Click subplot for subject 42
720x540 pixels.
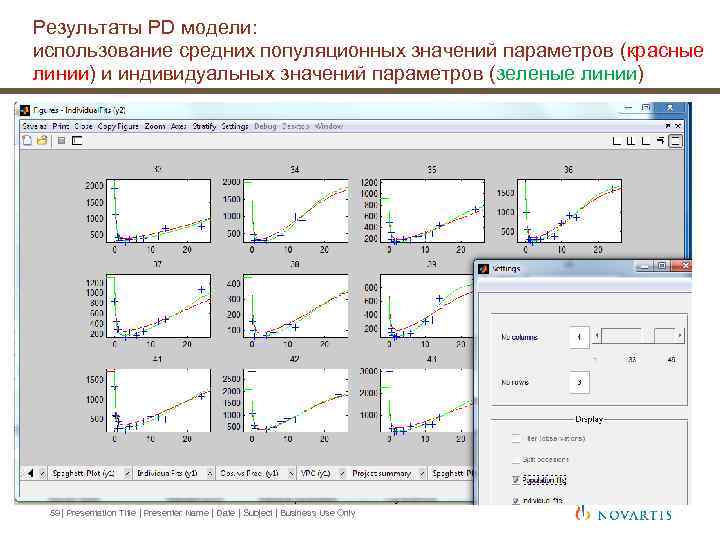click(295, 400)
